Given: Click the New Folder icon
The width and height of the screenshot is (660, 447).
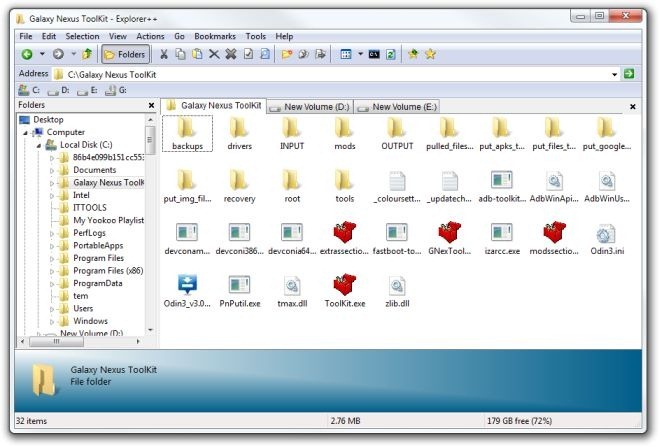Looking at the screenshot, I should click(287, 54).
